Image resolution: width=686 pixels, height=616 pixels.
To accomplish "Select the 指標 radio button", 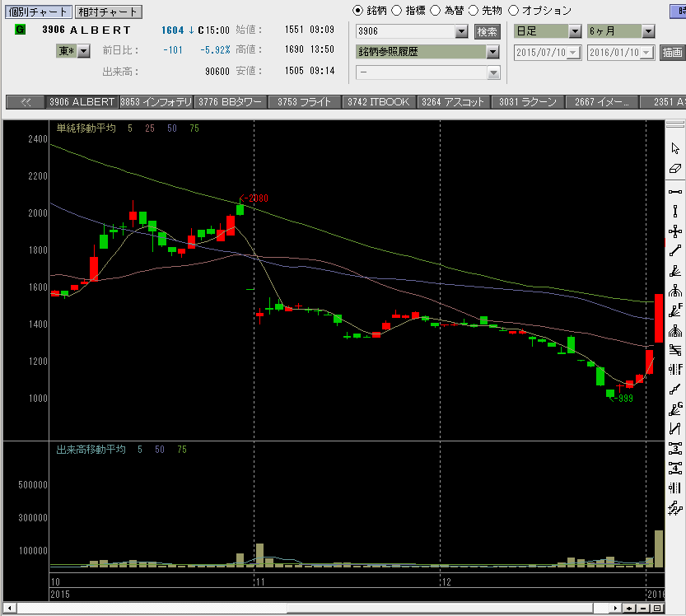I will [x=396, y=11].
